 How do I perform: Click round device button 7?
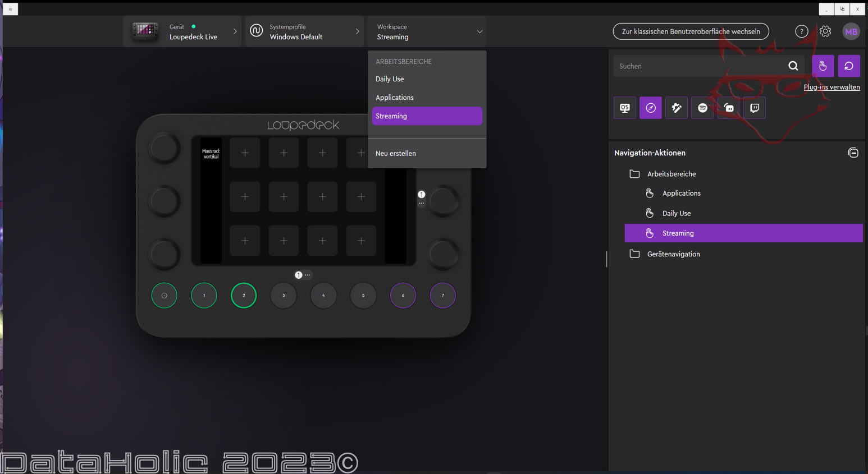pyautogui.click(x=443, y=296)
